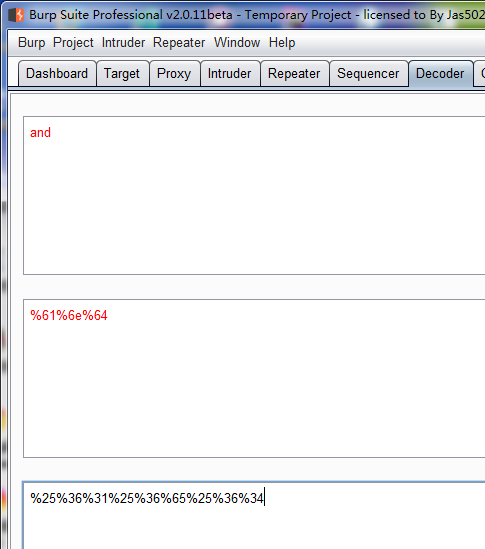Open the partially visible tab after Decoder
The height and width of the screenshot is (549, 485).
click(480, 74)
